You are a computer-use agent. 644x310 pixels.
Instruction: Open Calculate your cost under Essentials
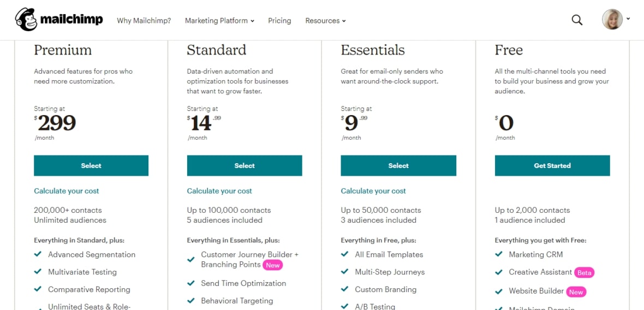point(373,191)
